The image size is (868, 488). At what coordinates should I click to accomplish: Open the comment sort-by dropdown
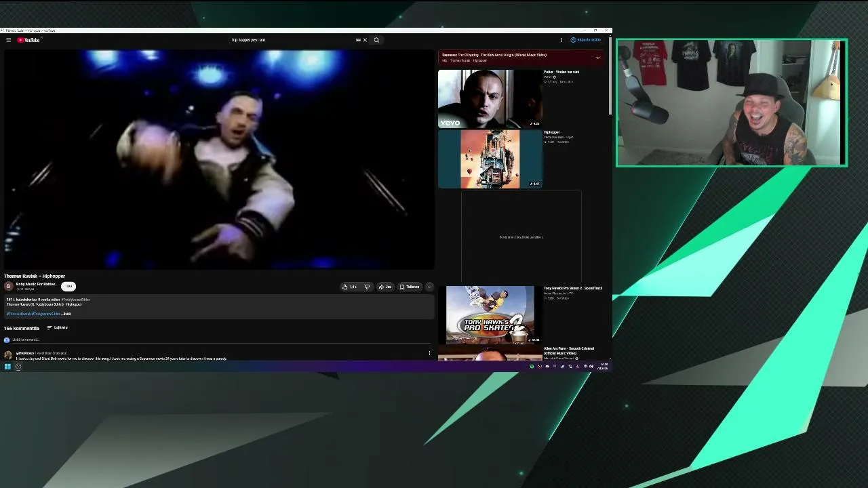pos(57,328)
